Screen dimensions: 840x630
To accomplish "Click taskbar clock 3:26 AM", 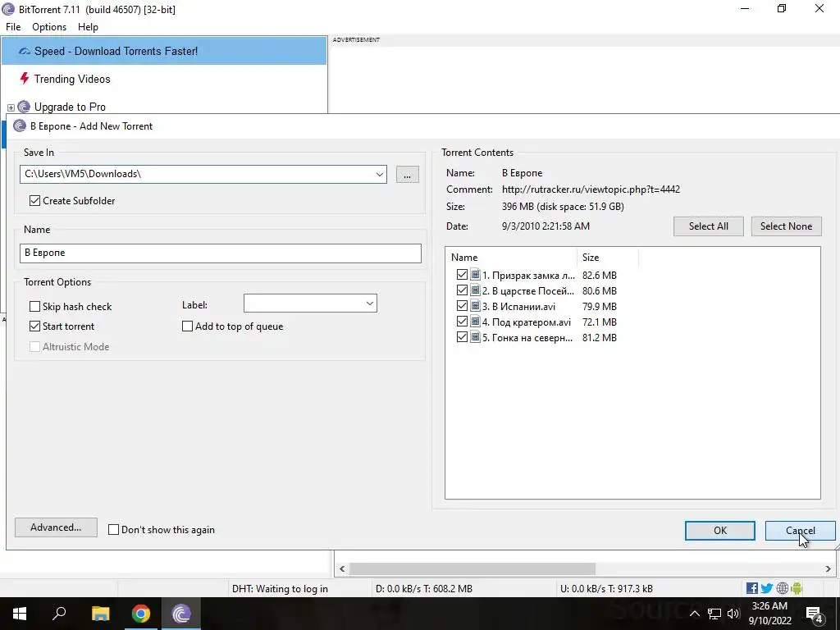I will click(x=769, y=606).
